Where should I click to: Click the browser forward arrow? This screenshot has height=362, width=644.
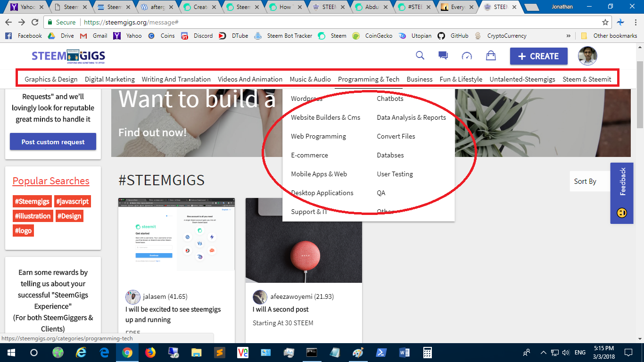[x=22, y=22]
